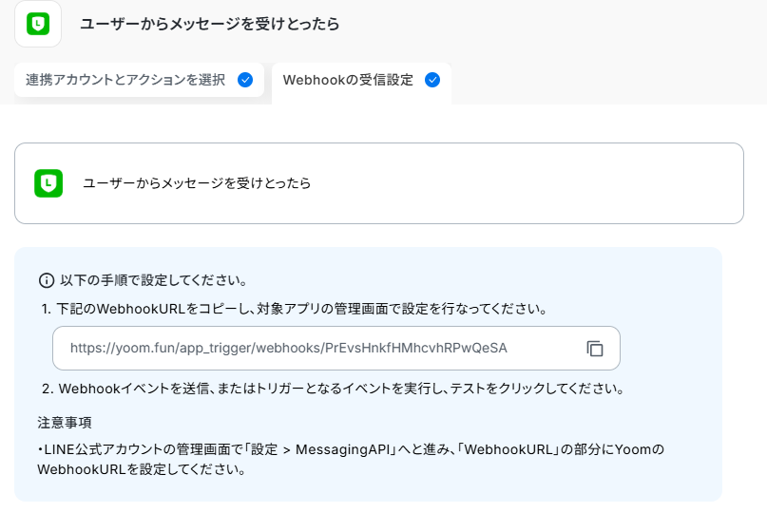
Task: Click the page title ユーザーからメッセージを受けとったら
Action: coord(210,24)
